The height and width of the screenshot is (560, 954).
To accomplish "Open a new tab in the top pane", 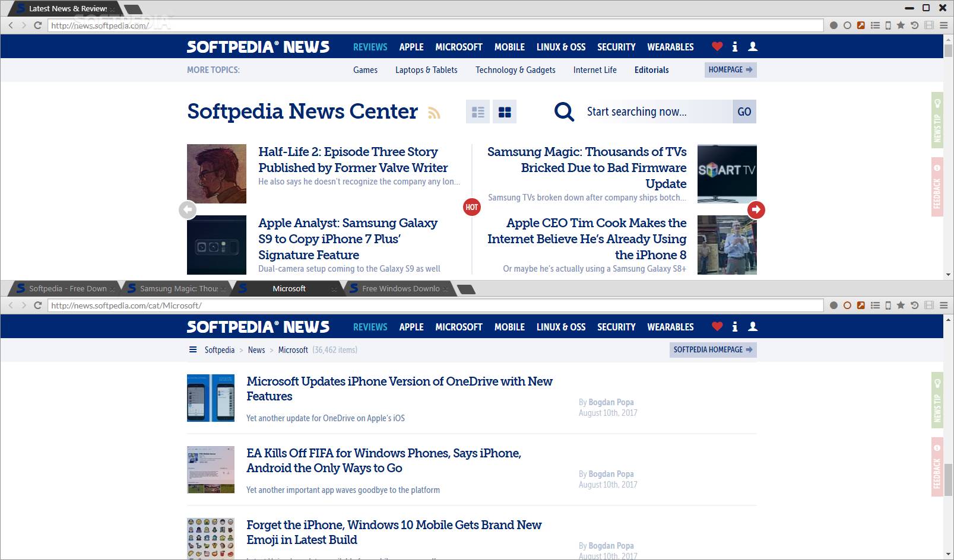I will click(x=133, y=9).
